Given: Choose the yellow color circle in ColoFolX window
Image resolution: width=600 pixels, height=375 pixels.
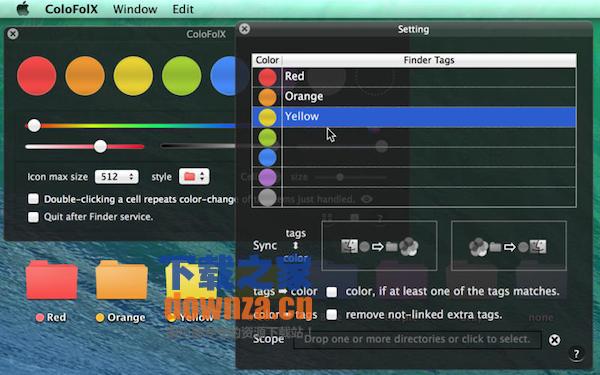Looking at the screenshot, I should pos(133,76).
